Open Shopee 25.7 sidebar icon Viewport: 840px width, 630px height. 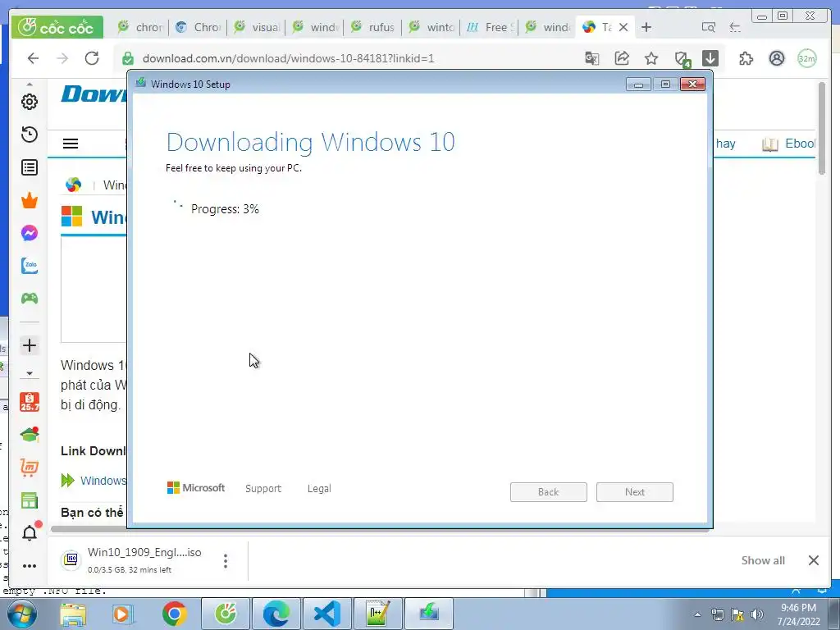30,402
